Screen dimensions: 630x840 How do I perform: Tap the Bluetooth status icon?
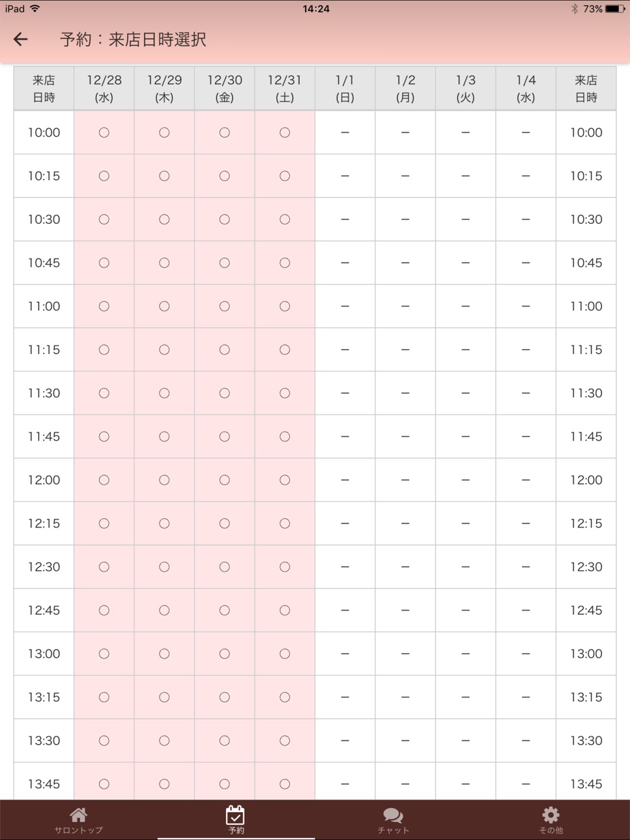pos(574,8)
